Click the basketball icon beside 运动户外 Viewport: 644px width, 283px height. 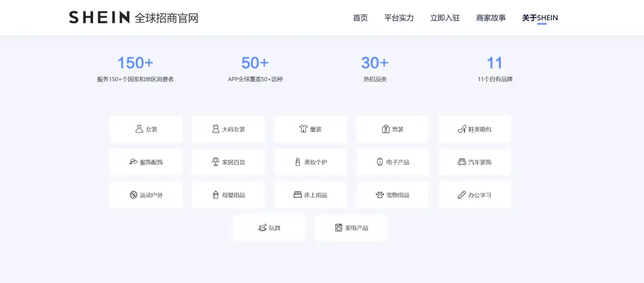[134, 195]
